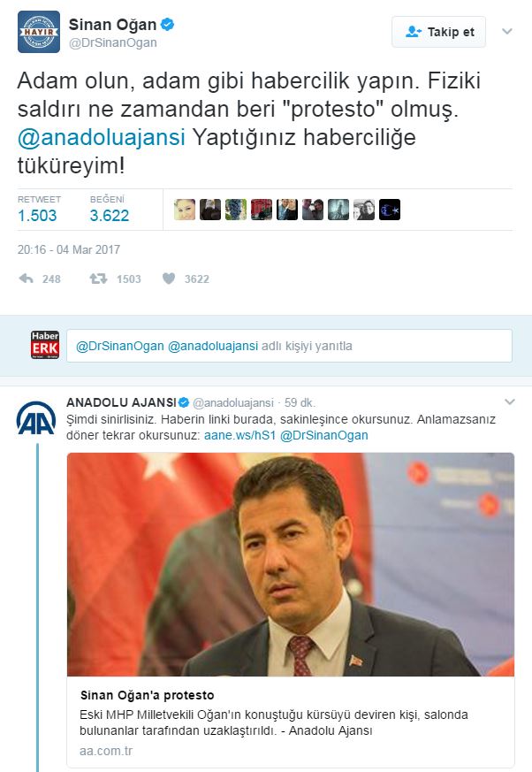
Task: Click the reply arrow icon showing 248
Action: coord(27,279)
